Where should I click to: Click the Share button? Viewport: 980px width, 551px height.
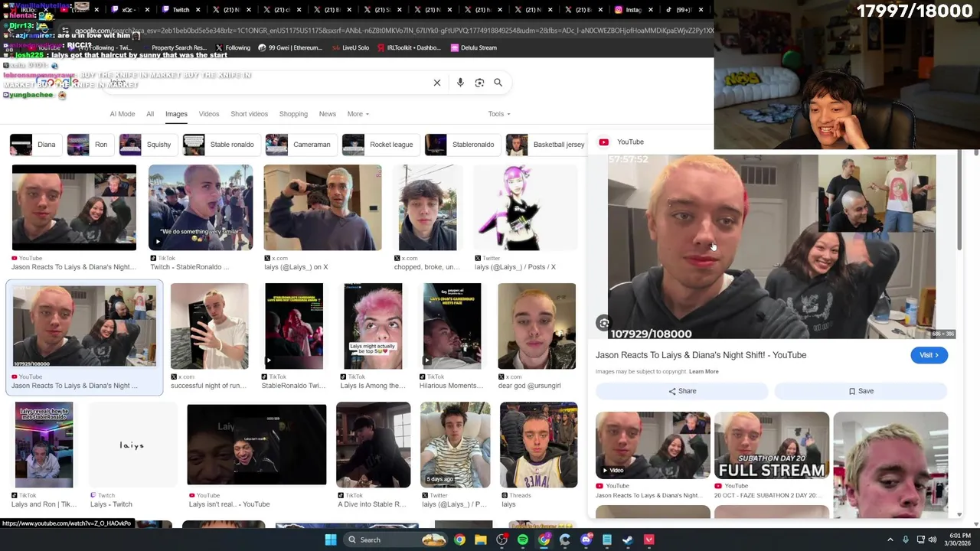681,391
